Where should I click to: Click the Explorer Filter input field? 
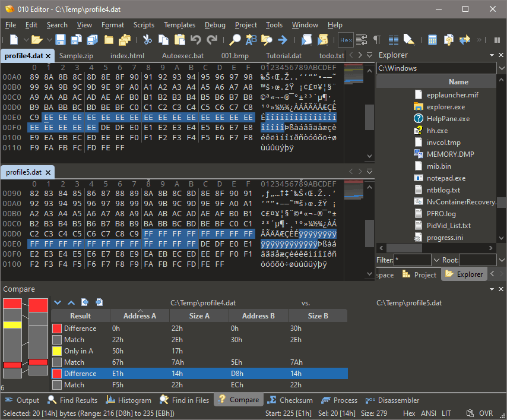pos(413,260)
